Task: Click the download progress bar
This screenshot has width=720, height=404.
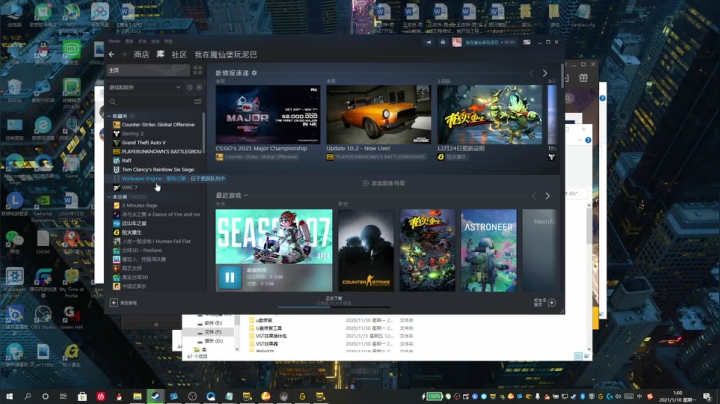Action: (334, 307)
